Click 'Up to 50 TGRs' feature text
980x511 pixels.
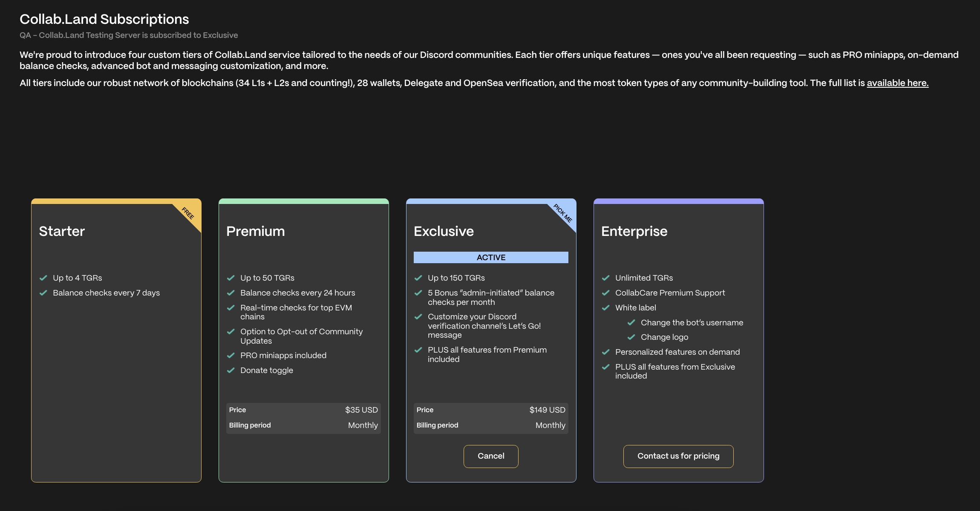(x=268, y=278)
